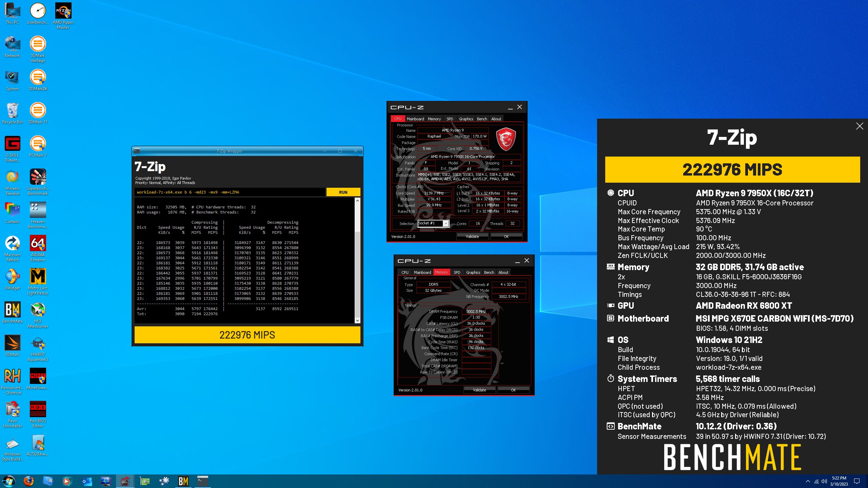Select the 3DMark06 desktop shortcut

[38, 80]
